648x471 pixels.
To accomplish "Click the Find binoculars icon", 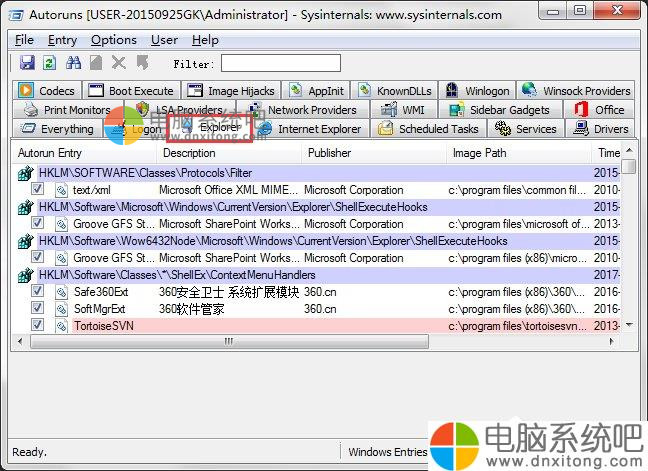I will click(x=74, y=63).
